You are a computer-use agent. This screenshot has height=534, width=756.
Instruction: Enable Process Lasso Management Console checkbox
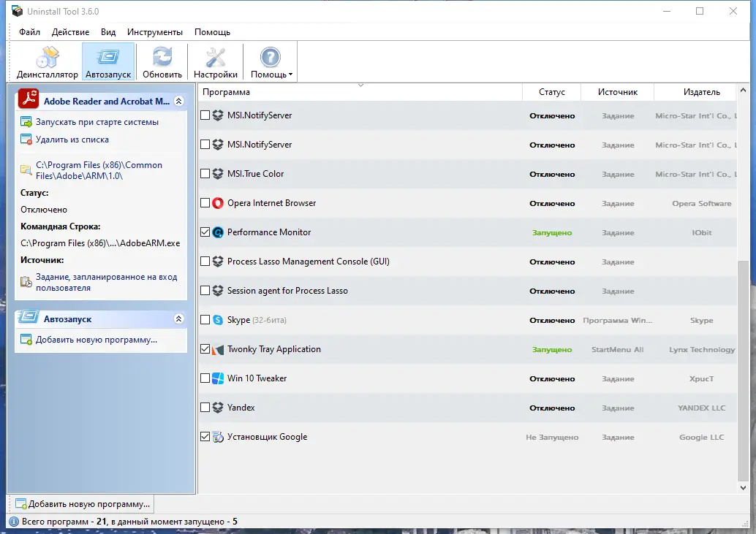pyautogui.click(x=205, y=261)
